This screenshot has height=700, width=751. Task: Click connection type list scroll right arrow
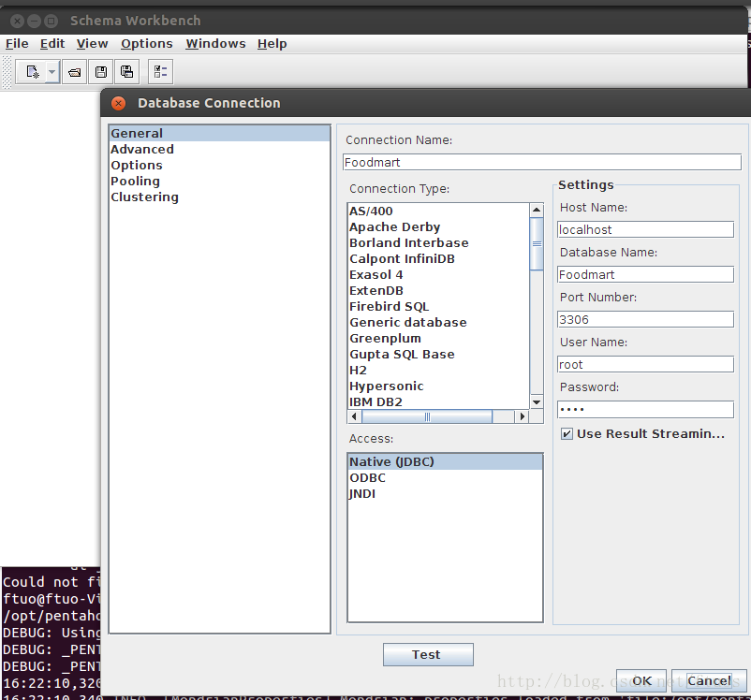[523, 416]
